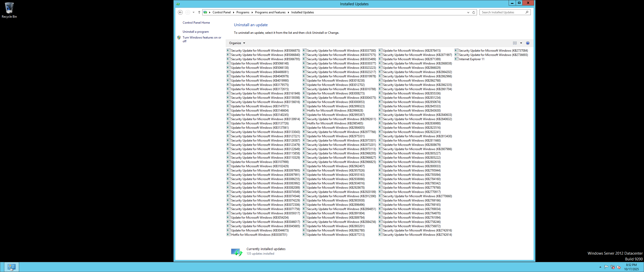Open the Control Panel Home link
Viewport: 644px width, 272px height.
(x=196, y=23)
